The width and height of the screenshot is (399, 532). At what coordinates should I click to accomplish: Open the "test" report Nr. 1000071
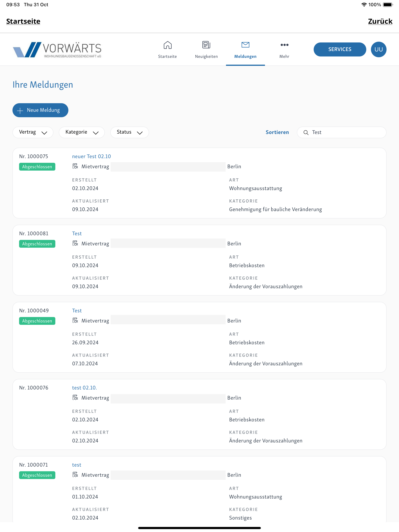77,465
